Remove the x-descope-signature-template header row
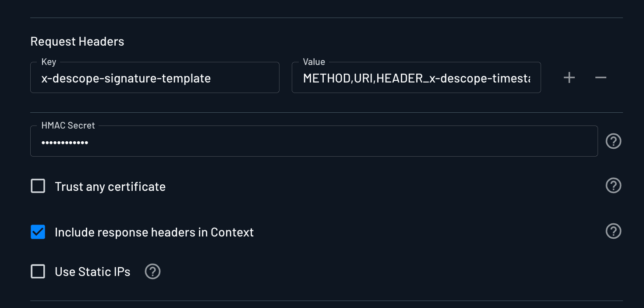This screenshot has width=644, height=308. [x=601, y=77]
